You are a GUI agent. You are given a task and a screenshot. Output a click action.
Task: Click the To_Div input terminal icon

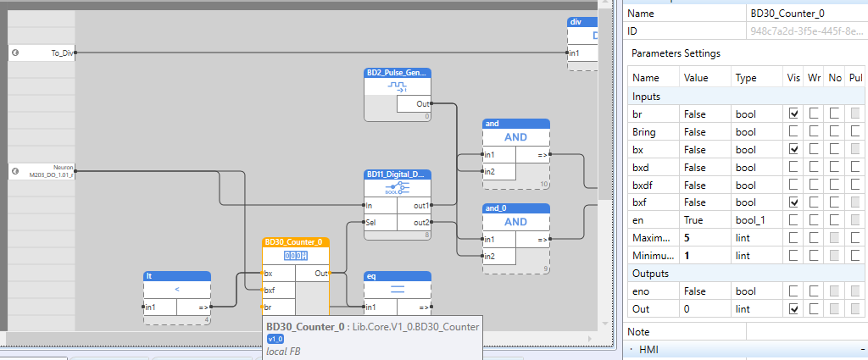pos(15,53)
